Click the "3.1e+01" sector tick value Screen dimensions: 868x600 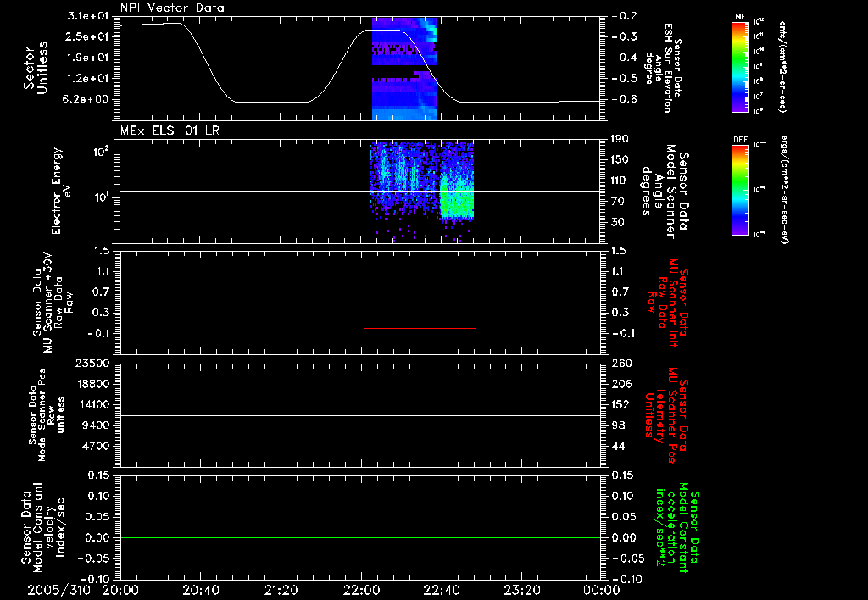click(x=89, y=15)
